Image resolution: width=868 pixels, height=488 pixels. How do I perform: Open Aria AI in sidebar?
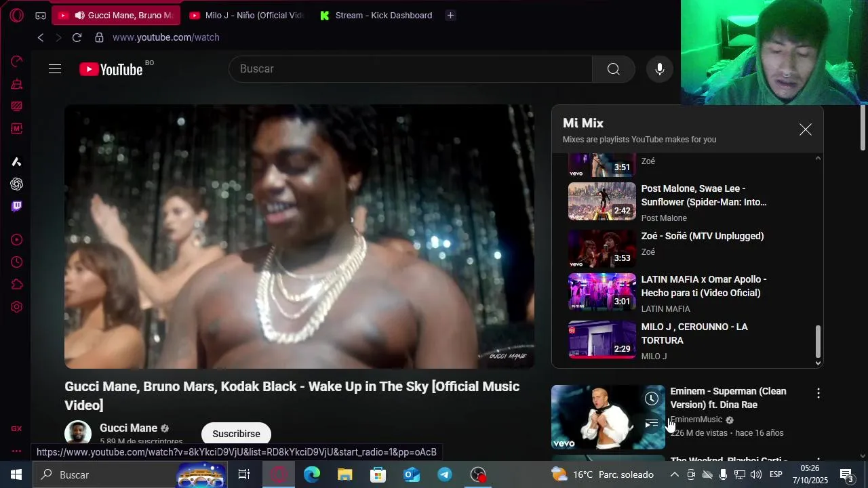[x=17, y=161]
